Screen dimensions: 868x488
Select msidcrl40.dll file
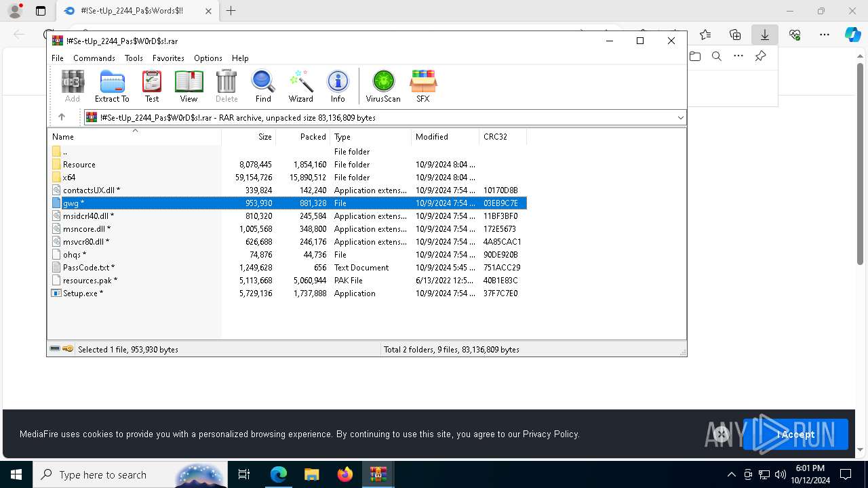click(x=288, y=216)
